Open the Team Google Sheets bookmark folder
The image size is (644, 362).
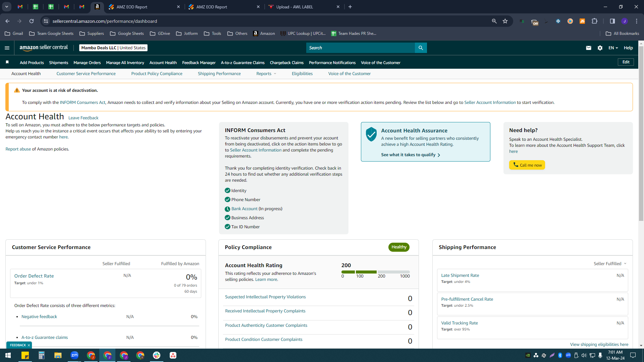click(x=51, y=34)
